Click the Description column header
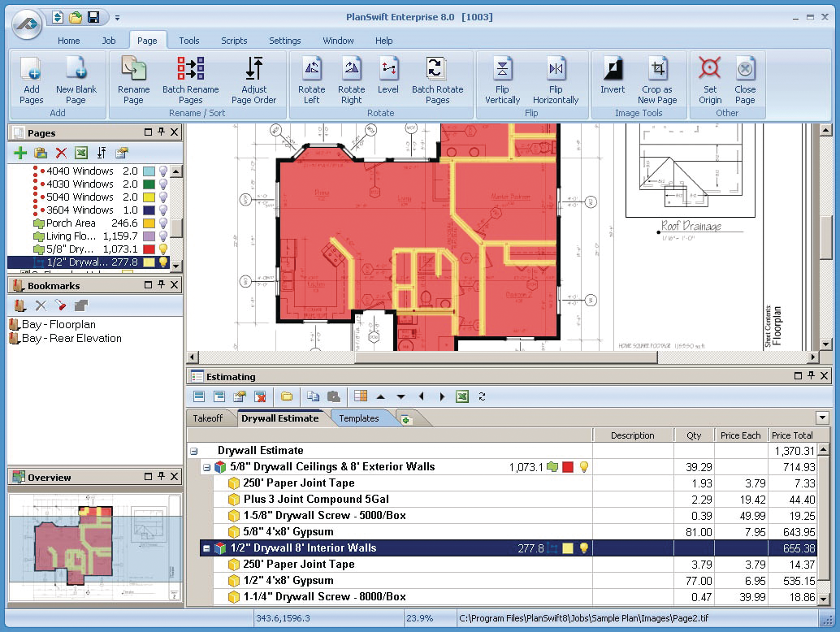 click(x=633, y=435)
